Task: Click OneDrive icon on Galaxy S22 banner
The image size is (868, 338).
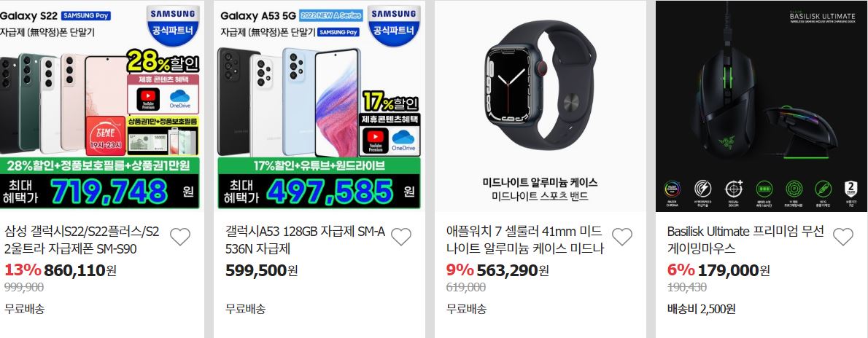Action: (x=180, y=99)
